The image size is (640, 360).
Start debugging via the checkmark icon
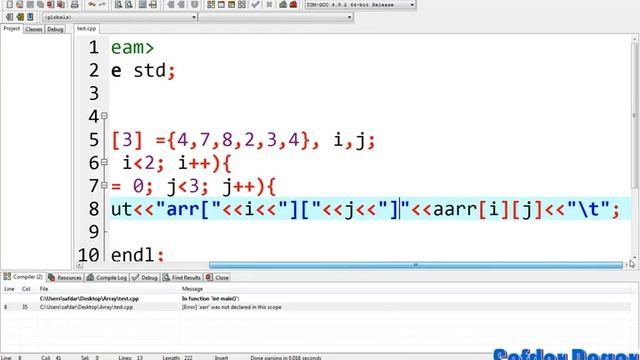click(256, 4)
